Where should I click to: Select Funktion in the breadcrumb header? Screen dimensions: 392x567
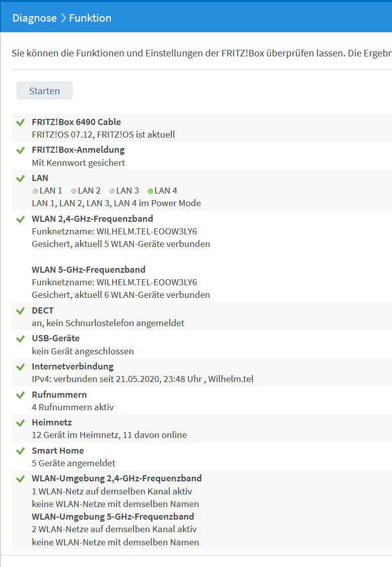coord(90,18)
